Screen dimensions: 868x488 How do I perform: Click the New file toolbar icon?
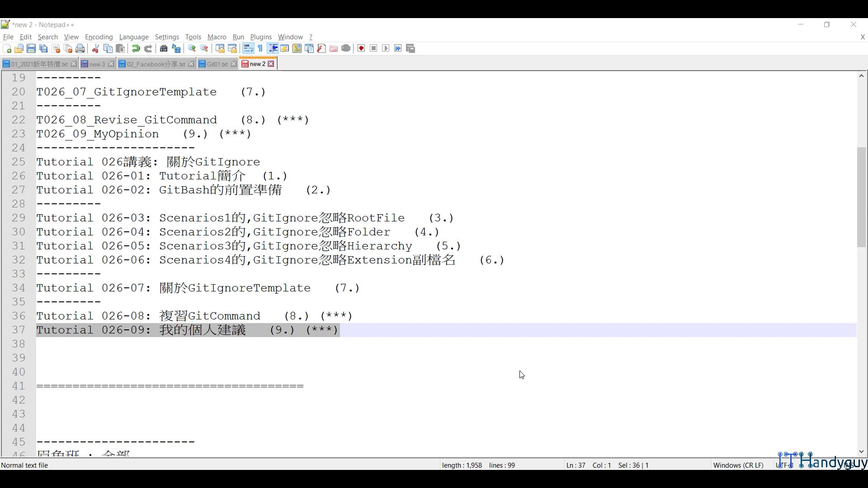pos(7,48)
